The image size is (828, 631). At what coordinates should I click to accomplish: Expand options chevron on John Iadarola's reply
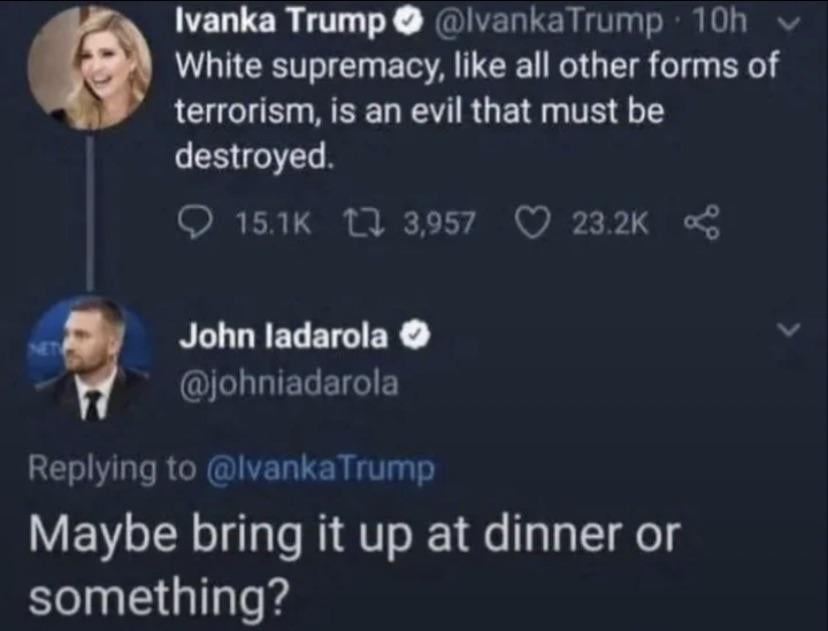point(789,331)
